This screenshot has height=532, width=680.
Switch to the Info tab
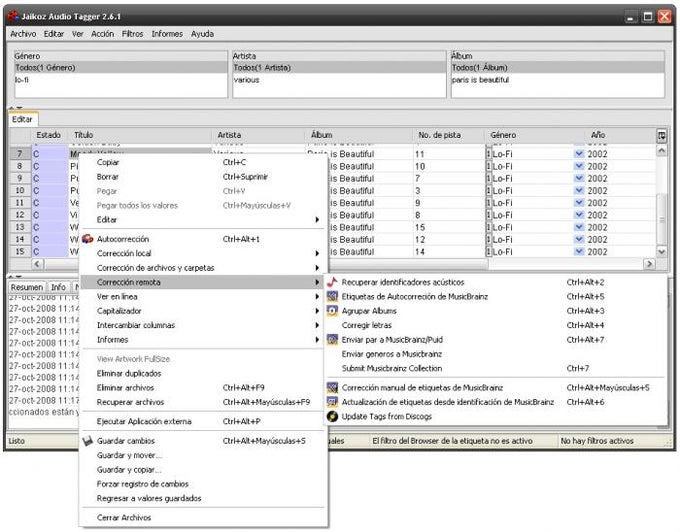pyautogui.click(x=58, y=287)
